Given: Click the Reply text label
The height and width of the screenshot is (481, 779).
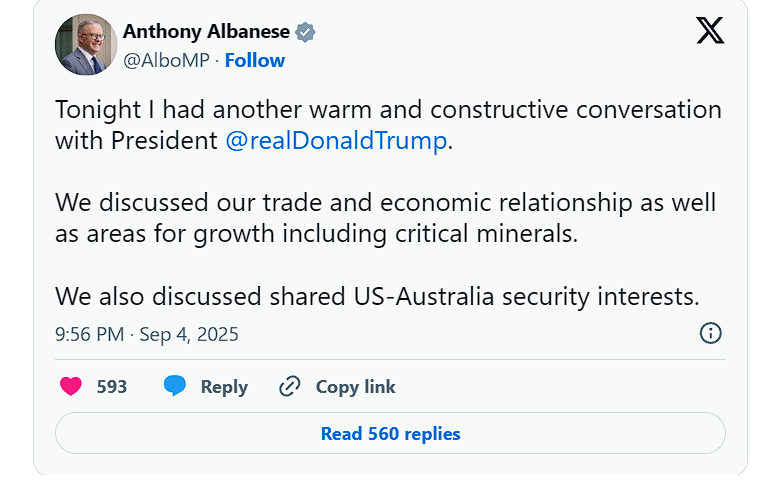Looking at the screenshot, I should [224, 386].
